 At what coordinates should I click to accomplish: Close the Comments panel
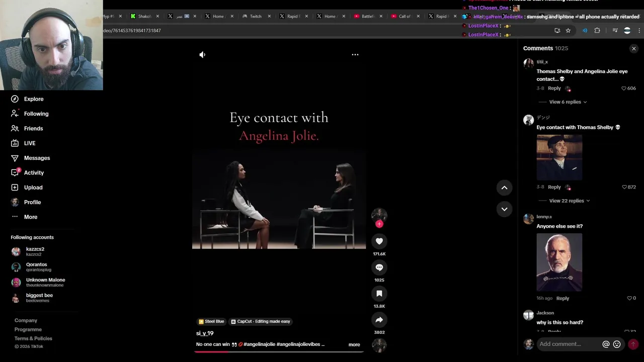634,49
